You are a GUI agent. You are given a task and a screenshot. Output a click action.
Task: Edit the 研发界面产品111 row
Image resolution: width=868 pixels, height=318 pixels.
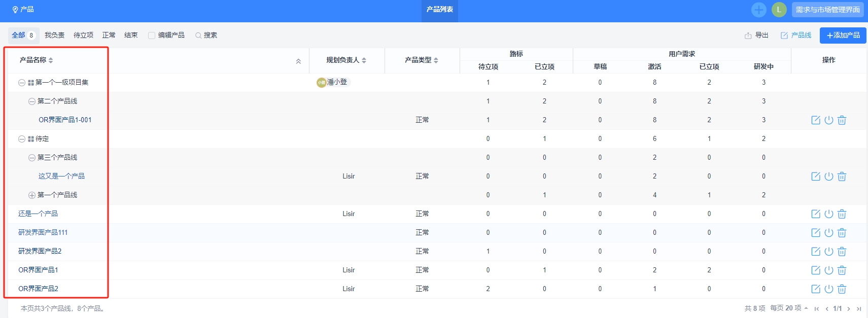point(816,233)
